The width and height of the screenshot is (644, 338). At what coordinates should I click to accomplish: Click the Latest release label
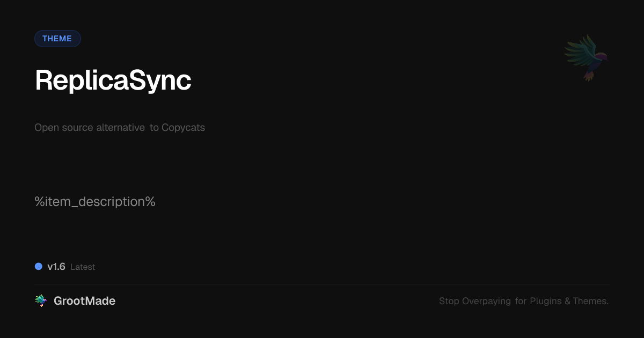pyautogui.click(x=83, y=267)
